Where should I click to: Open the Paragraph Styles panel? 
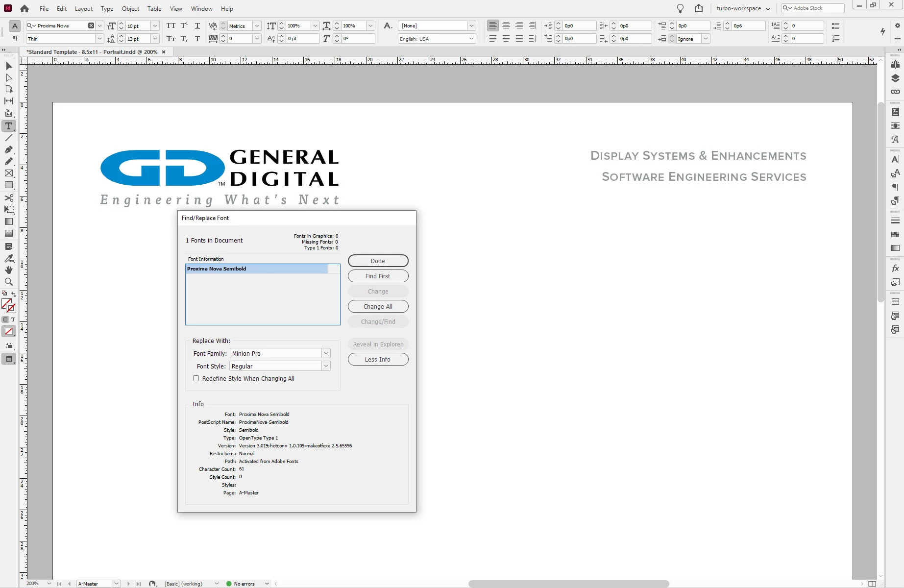tap(895, 200)
